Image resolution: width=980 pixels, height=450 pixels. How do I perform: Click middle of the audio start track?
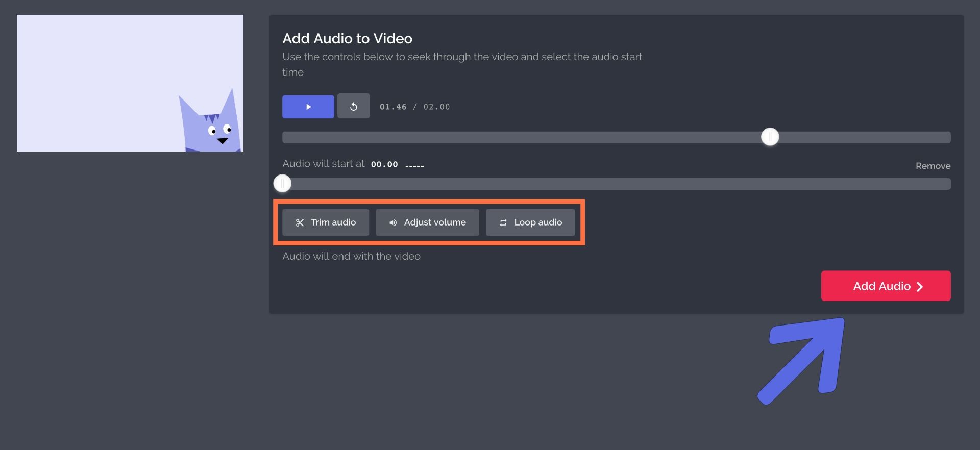tap(616, 184)
